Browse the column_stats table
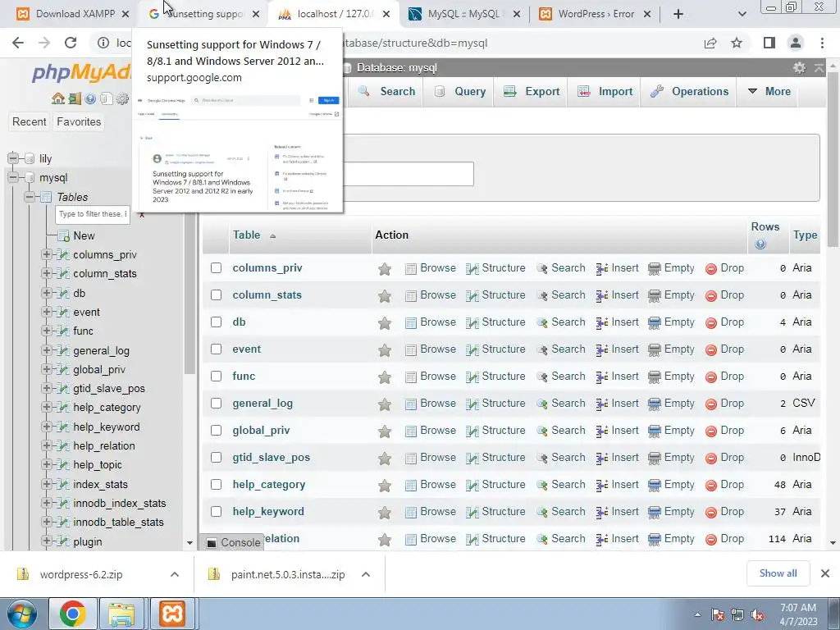Viewport: 840px width, 630px height. tap(431, 295)
